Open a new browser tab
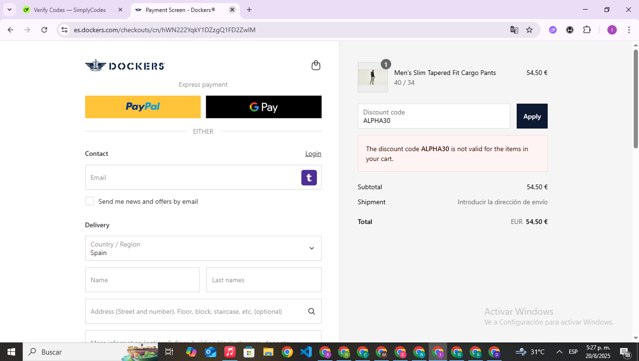Image resolution: width=639 pixels, height=361 pixels. tap(249, 10)
